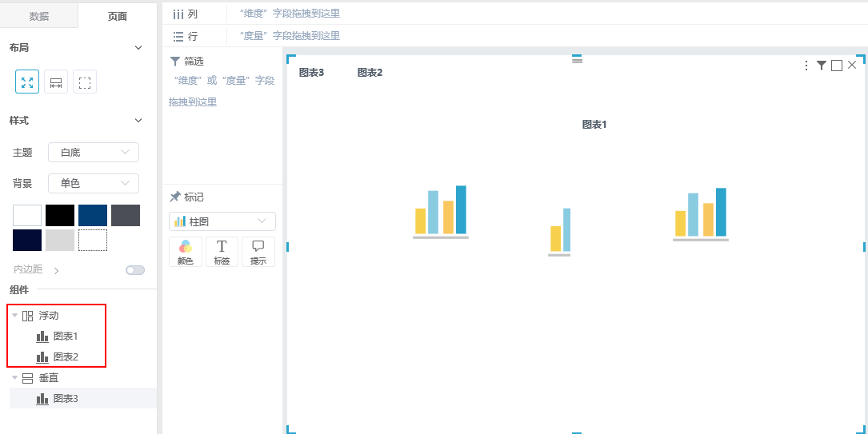The height and width of the screenshot is (434, 868).
Task: Pick the dark gray background swatch
Action: point(126,216)
